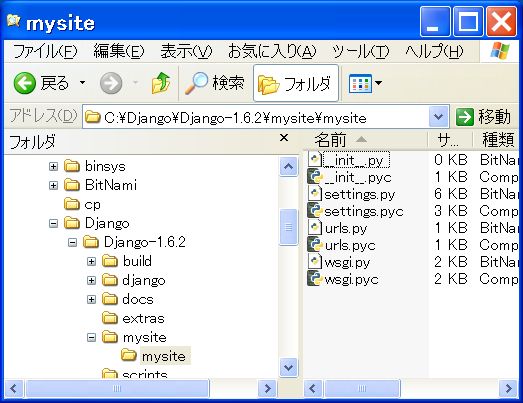Screen dimensions: 523x403
Task: Click folder tree scroll-right arrow
Action: click(268, 388)
